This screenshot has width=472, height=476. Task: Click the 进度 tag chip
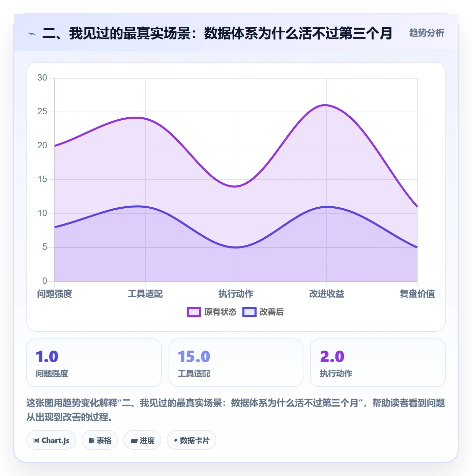click(x=142, y=440)
